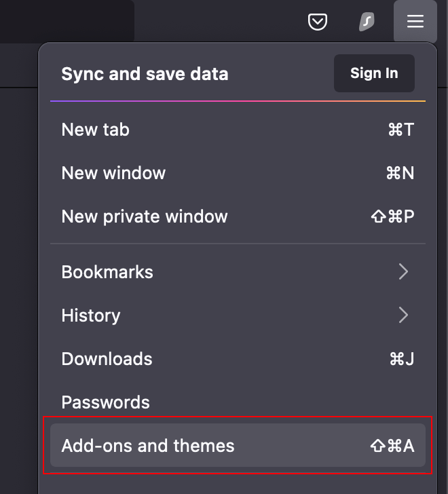This screenshot has width=448, height=494.
Task: Expand the History chevron arrow
Action: pos(403,316)
